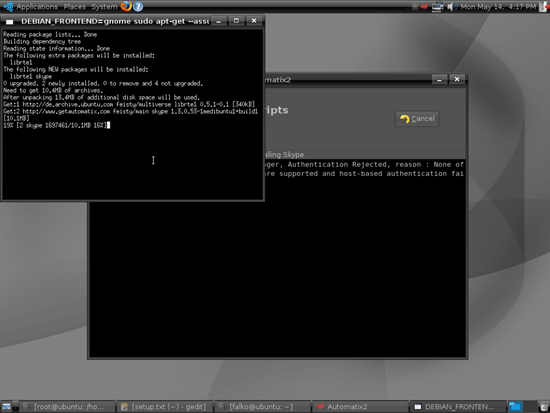Cancel the Automatix2 script installation

tap(417, 119)
